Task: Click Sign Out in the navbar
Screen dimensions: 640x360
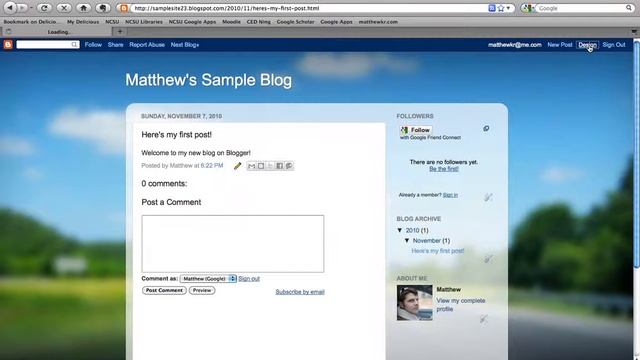Action: point(614,44)
